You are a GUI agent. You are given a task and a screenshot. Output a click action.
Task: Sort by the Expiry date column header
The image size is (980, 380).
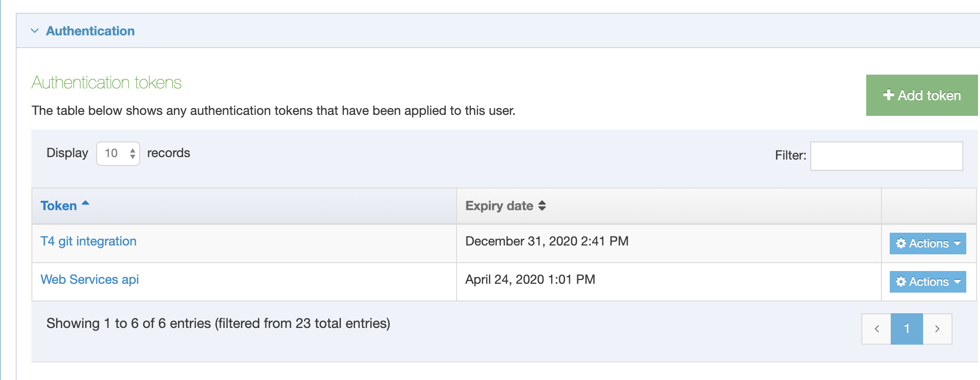tap(499, 206)
